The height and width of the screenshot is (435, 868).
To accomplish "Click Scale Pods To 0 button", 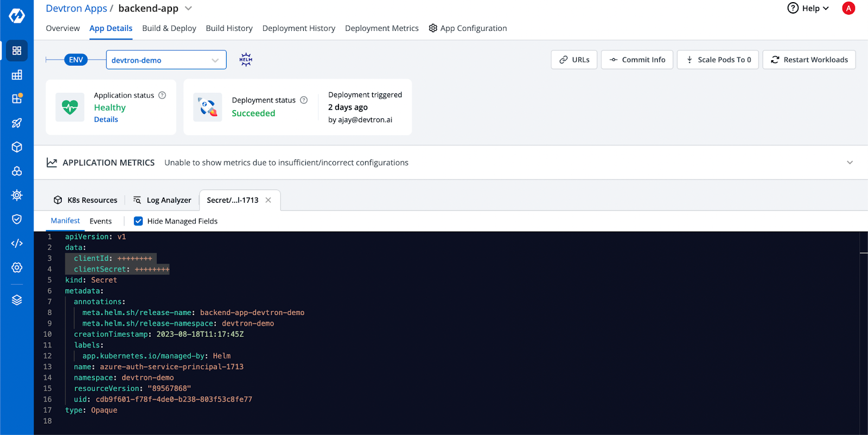I will [x=718, y=60].
